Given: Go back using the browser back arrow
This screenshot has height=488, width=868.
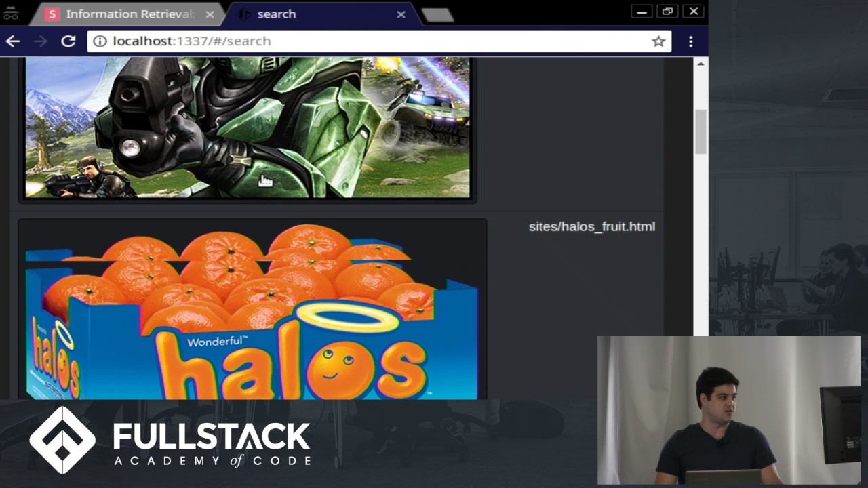Looking at the screenshot, I should tap(13, 41).
